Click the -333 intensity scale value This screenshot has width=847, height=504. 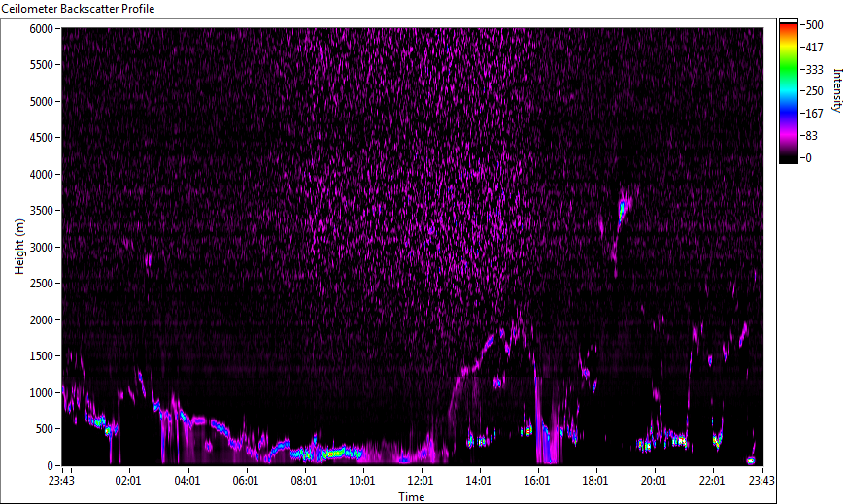(x=813, y=69)
